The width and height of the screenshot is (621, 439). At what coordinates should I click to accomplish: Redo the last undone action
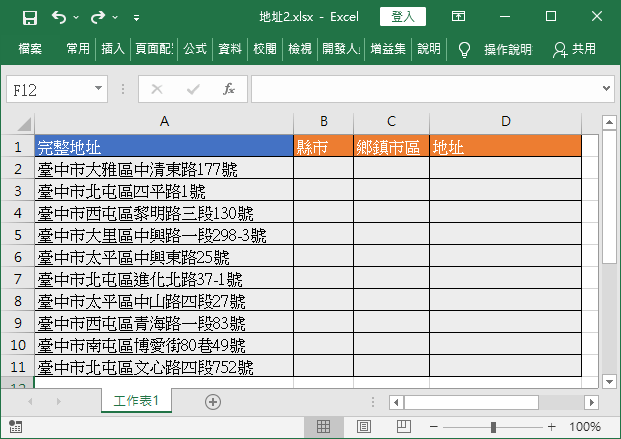[x=98, y=17]
